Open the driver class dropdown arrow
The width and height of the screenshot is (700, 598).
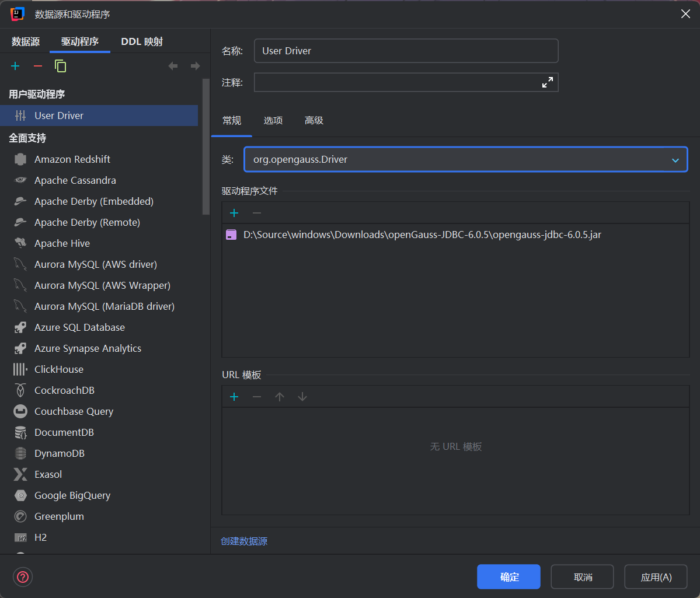[x=675, y=160]
